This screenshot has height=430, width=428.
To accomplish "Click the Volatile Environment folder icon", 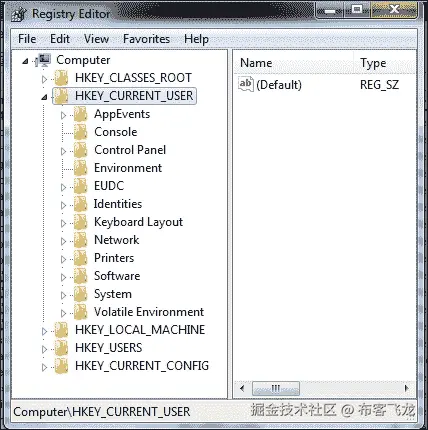I will (80, 312).
